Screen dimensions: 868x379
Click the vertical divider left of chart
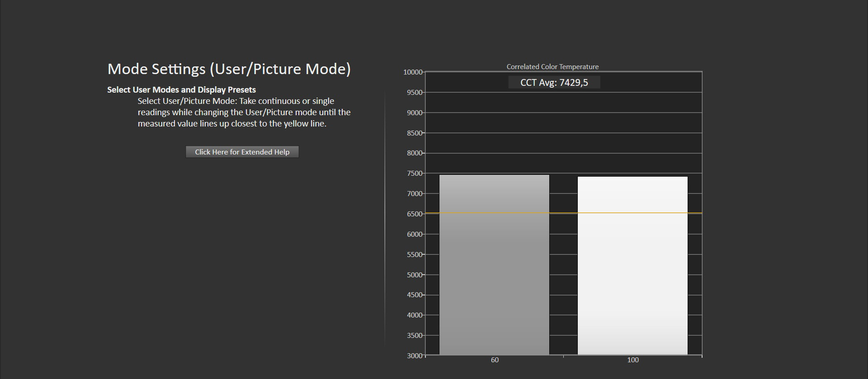click(x=385, y=219)
